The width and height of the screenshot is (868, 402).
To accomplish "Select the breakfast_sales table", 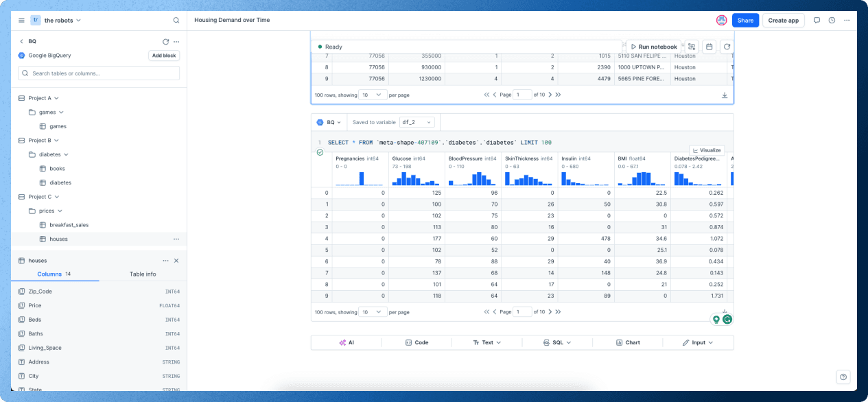I will [69, 225].
